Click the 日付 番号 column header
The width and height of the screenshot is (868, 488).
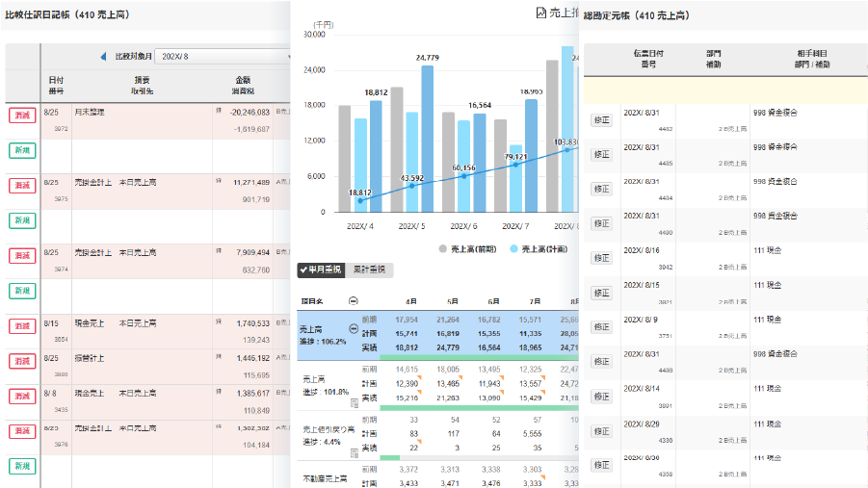click(56, 85)
